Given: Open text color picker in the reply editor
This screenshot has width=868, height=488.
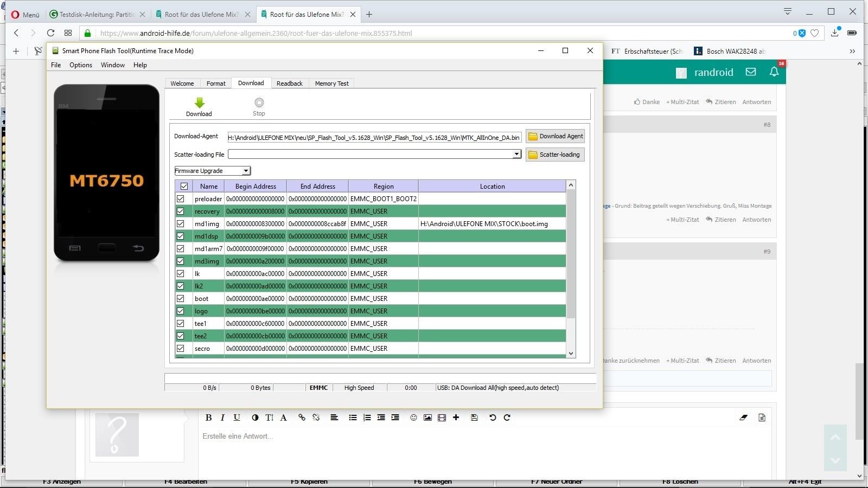Looking at the screenshot, I should pos(255,418).
